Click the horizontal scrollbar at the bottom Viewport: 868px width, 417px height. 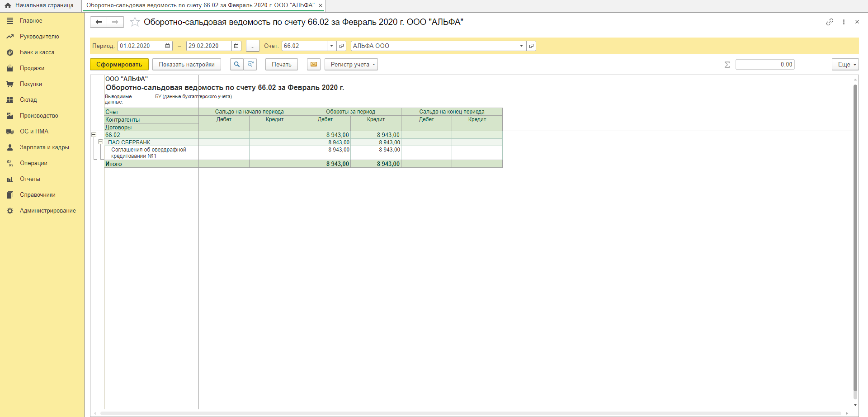tap(470, 413)
